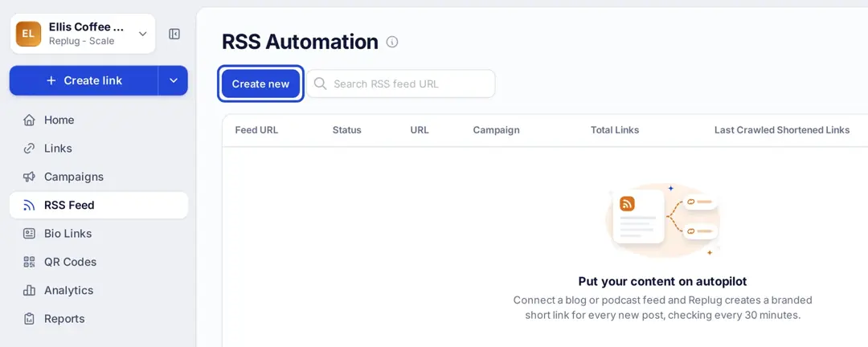This screenshot has height=347, width=868.
Task: Open Bio Links in the sidebar
Action: [x=99, y=234]
